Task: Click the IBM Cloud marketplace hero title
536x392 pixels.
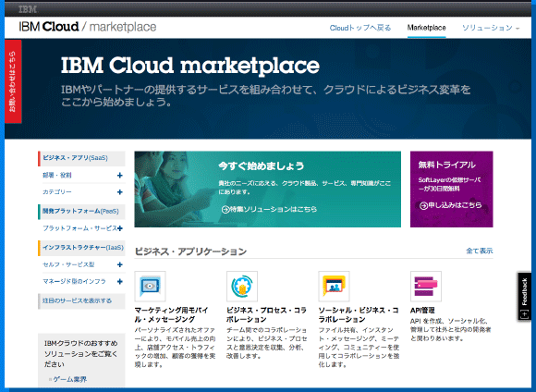Action: (190, 66)
